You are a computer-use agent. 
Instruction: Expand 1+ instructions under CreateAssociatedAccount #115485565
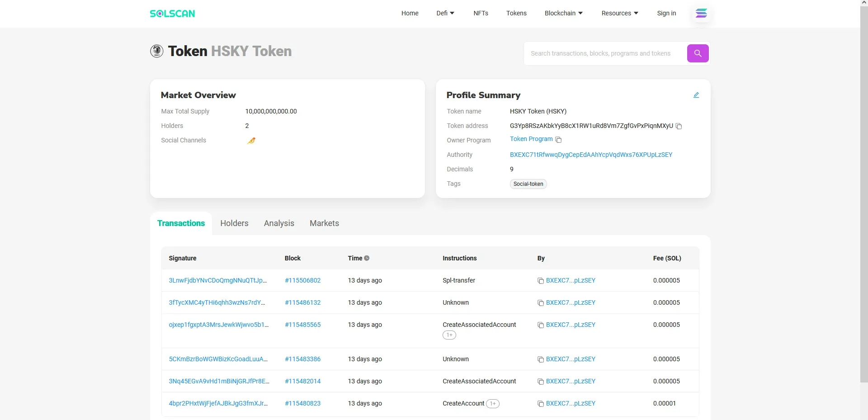click(449, 335)
